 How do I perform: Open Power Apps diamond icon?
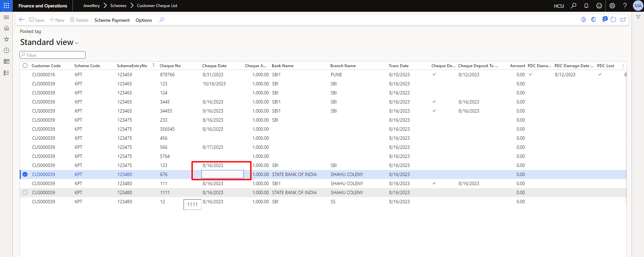point(584,19)
